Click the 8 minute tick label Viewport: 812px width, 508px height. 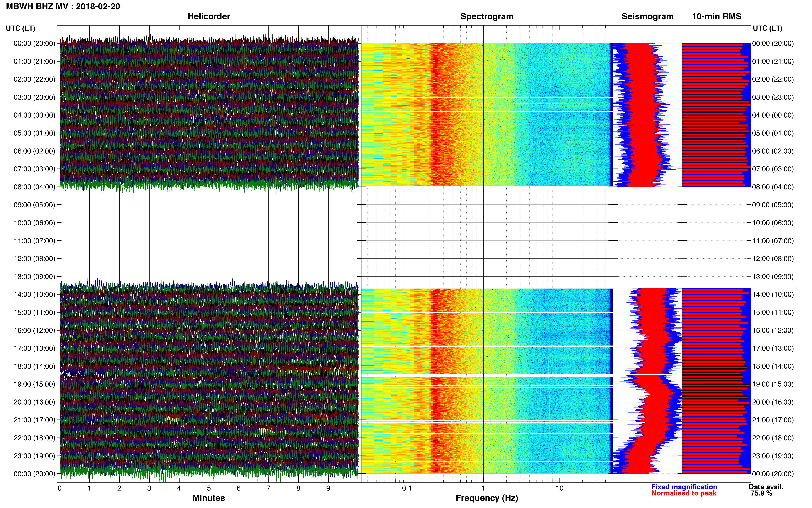tap(298, 488)
